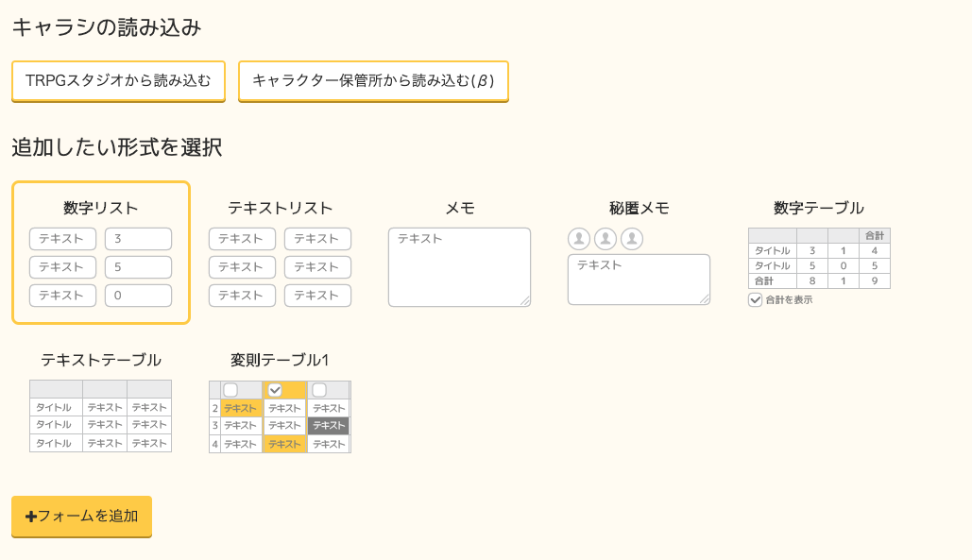This screenshot has height=560, width=972.
Task: Click the middle user avatar in 秘匿メモ
Action: 605,239
